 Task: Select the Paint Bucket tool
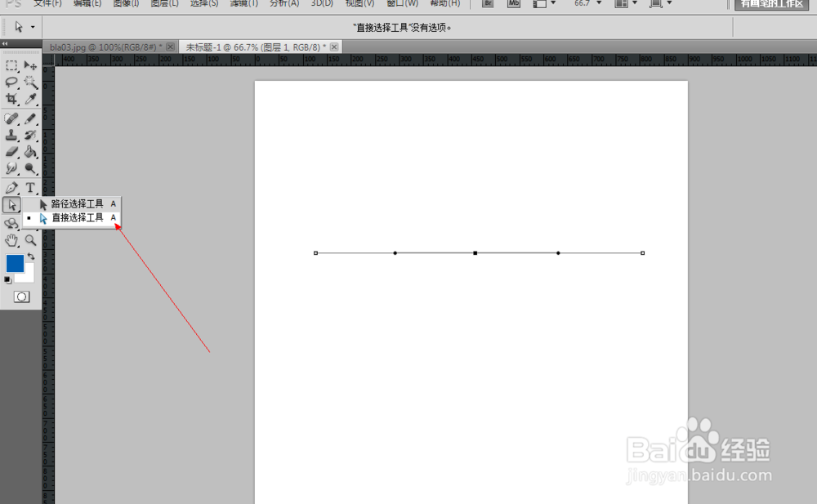(x=30, y=152)
